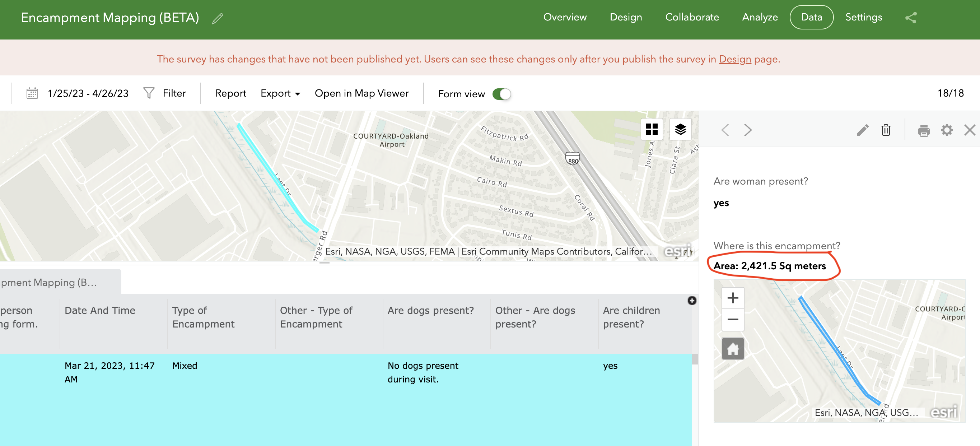Click the pencil icon to rename survey
The width and height of the screenshot is (980, 446).
(x=218, y=18)
